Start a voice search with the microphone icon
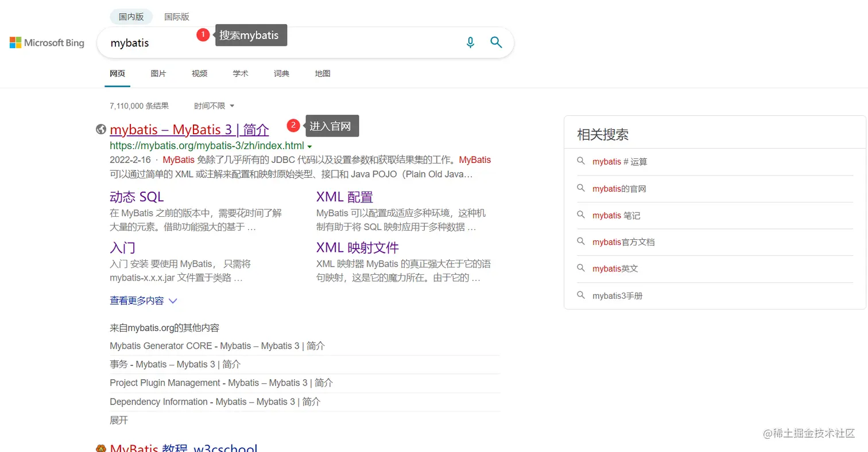This screenshot has width=868, height=452. point(470,42)
